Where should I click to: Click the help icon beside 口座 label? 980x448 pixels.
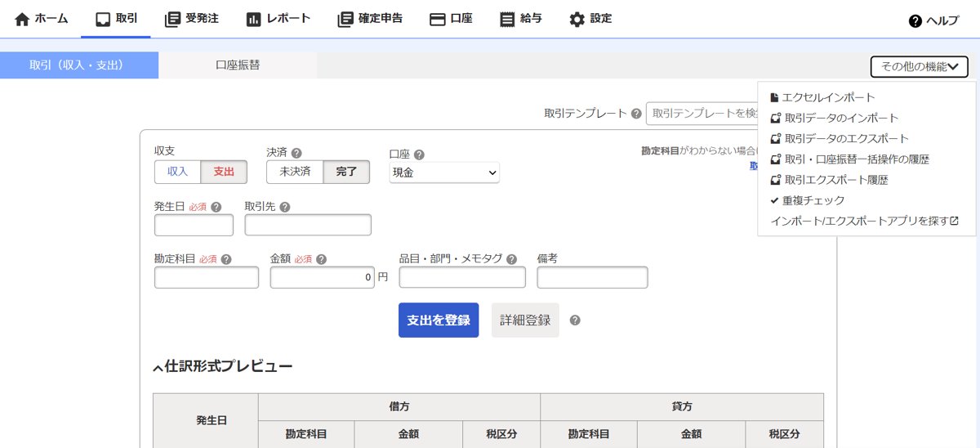click(419, 155)
